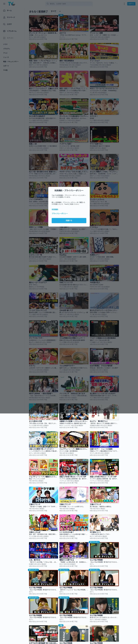Click みんテレ 噂の街グルメ title text
138x644 pixels.
(x=99, y=421)
